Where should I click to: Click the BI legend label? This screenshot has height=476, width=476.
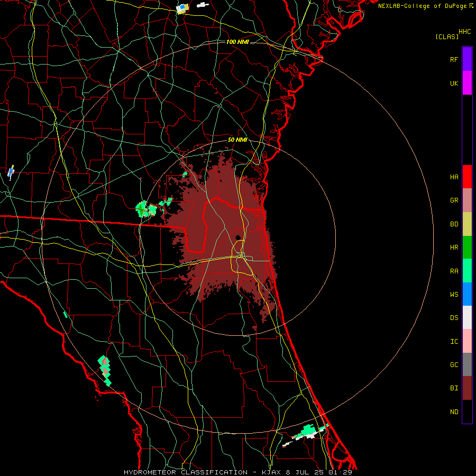(454, 388)
